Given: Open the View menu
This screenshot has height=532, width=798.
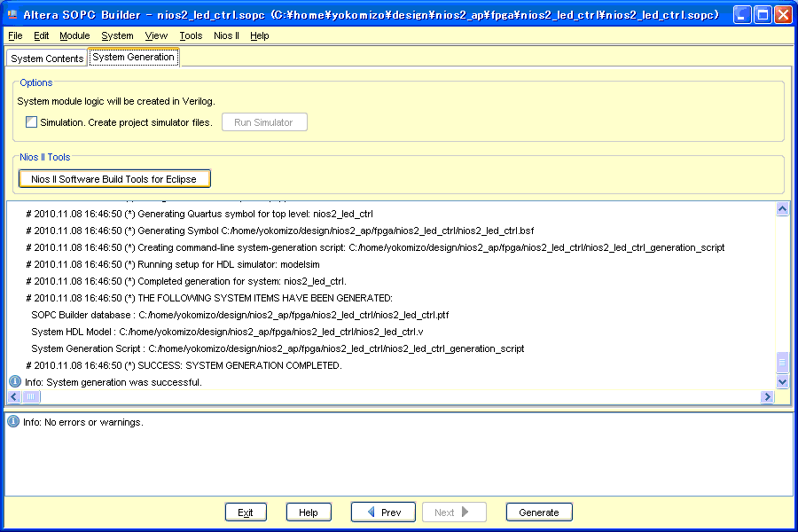Looking at the screenshot, I should pyautogui.click(x=156, y=35).
